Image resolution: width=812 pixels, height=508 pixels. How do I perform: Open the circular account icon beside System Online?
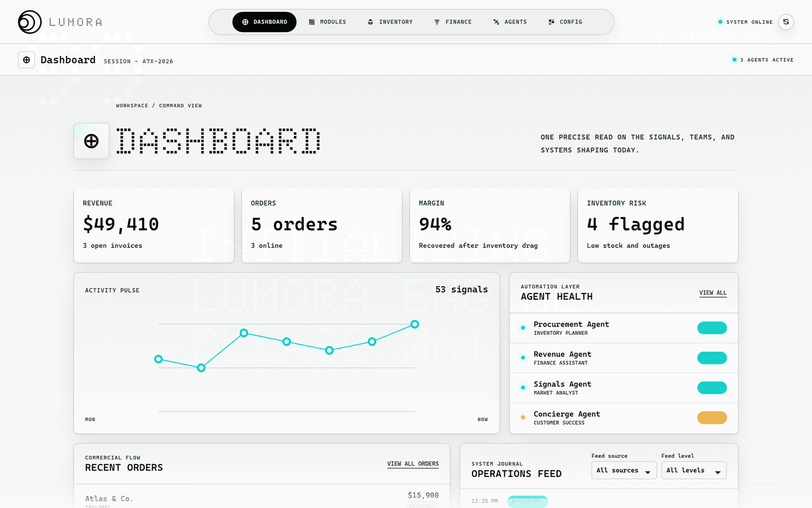pyautogui.click(x=786, y=22)
